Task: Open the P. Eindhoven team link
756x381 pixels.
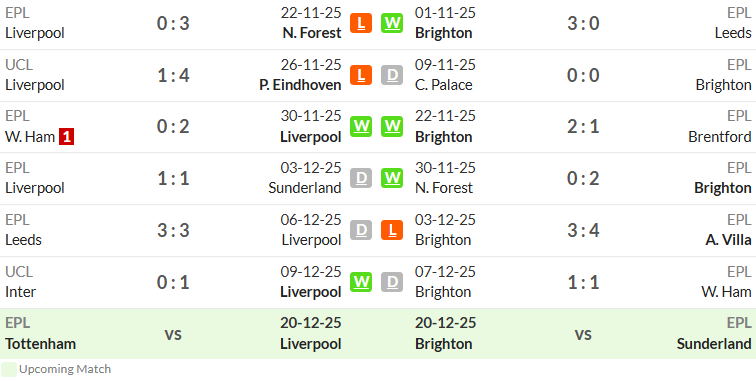Action: 300,85
